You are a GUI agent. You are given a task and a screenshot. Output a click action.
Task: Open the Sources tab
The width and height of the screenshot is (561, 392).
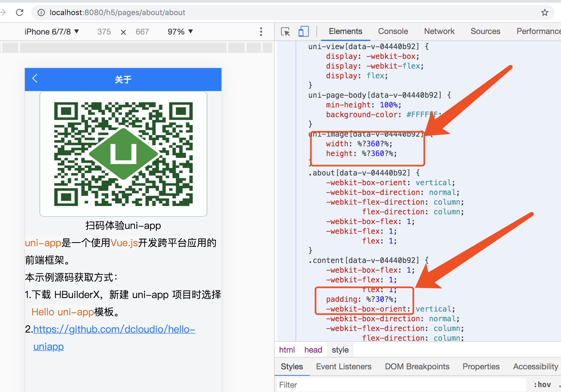pos(485,31)
